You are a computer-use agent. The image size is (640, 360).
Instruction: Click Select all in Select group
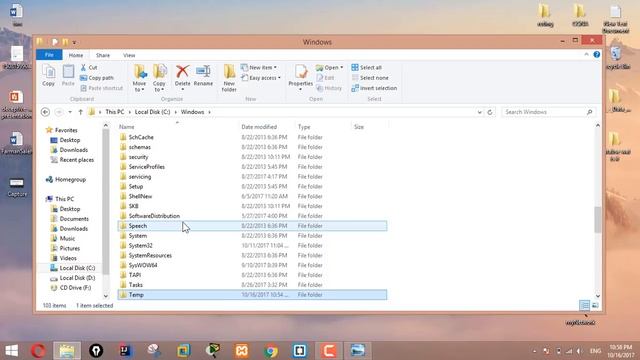pyautogui.click(x=367, y=67)
